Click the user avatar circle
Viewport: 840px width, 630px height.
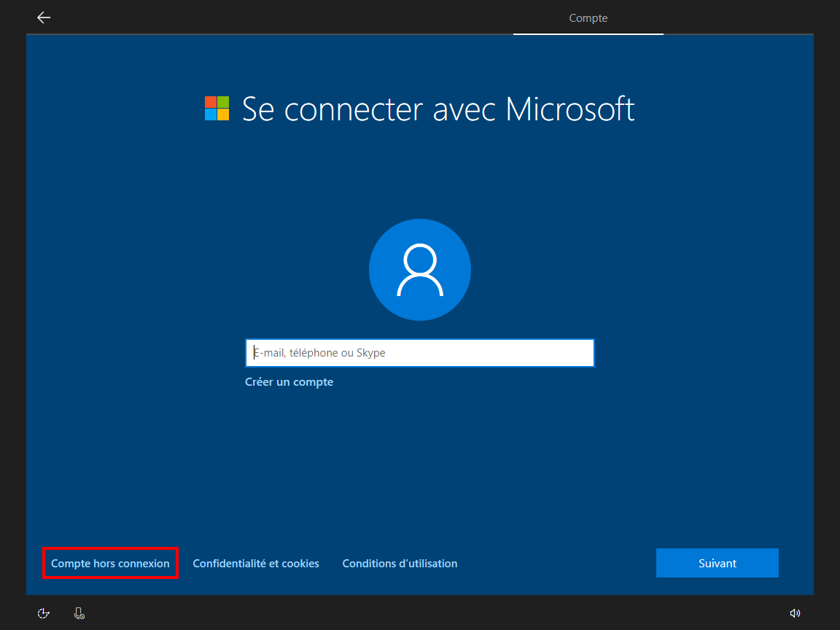420,270
